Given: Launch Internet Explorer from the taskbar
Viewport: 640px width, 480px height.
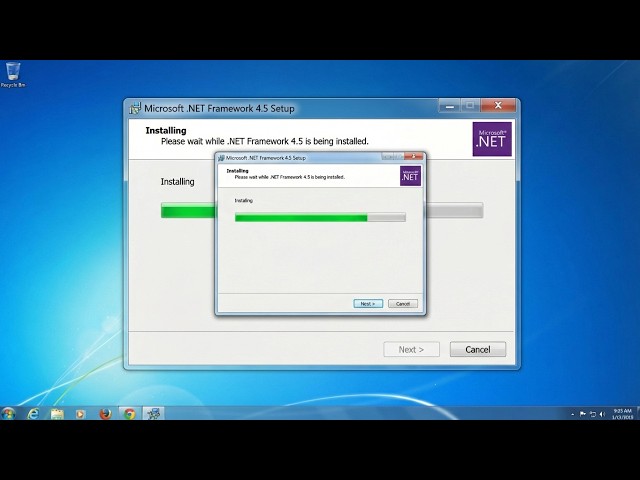Looking at the screenshot, I should click(33, 413).
